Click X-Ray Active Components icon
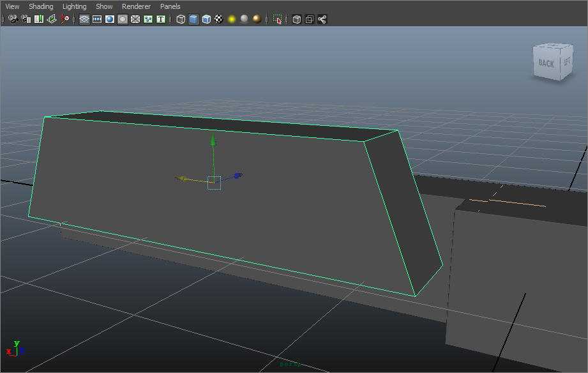This screenshot has height=373, width=588. pyautogui.click(x=310, y=19)
